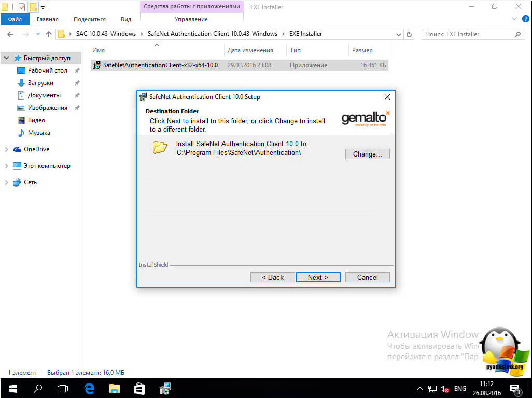The image size is (532, 398).
Task: Open the Вид ribbon tab
Action: coord(126,19)
